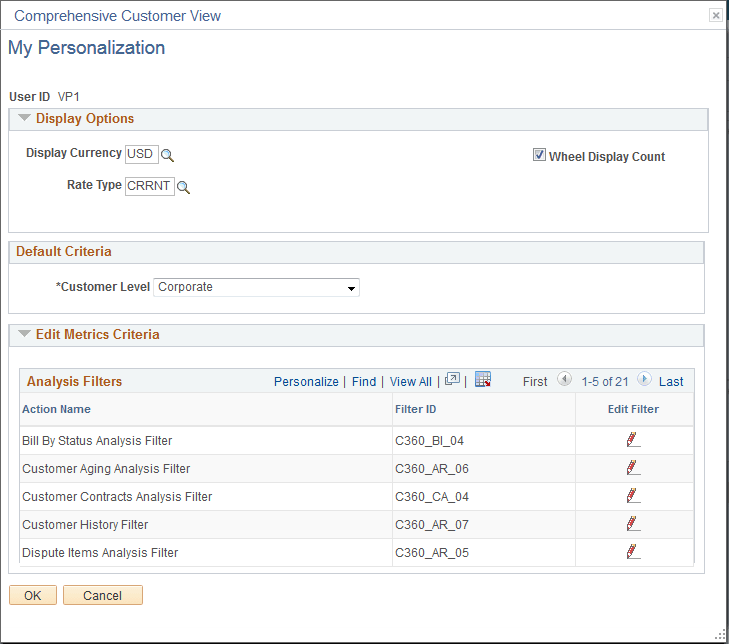Select Customer History Filter text
Image resolution: width=729 pixels, height=644 pixels.
pos(85,524)
